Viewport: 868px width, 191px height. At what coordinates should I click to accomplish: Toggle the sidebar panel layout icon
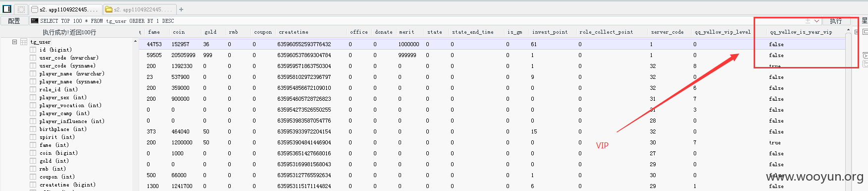[7, 9]
